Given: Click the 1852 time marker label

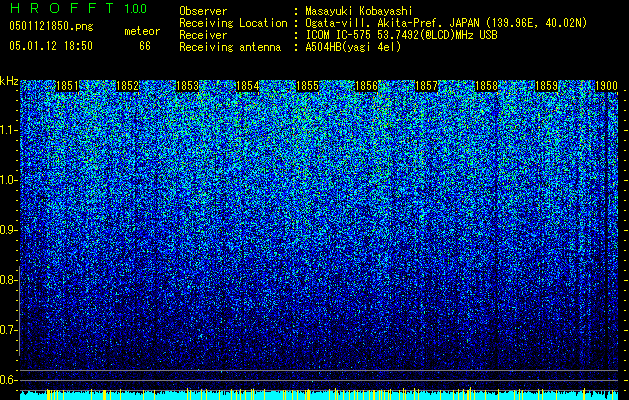Looking at the screenshot, I should [x=128, y=86].
